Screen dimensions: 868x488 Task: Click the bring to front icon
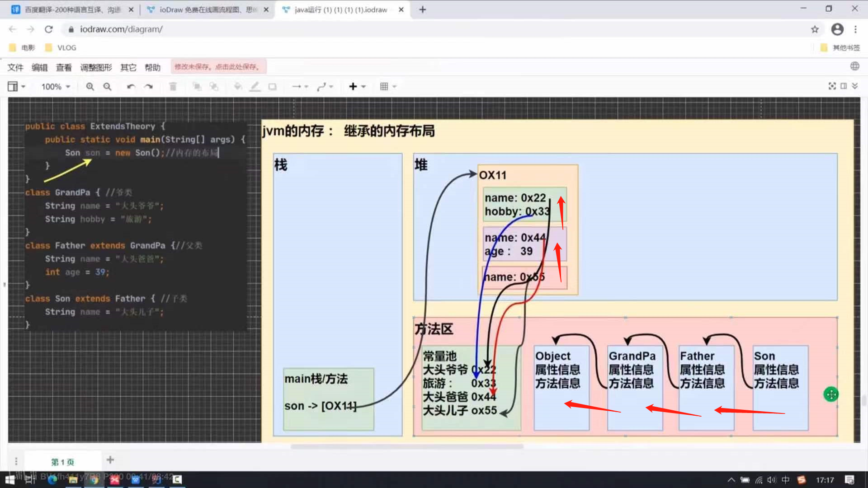point(197,86)
